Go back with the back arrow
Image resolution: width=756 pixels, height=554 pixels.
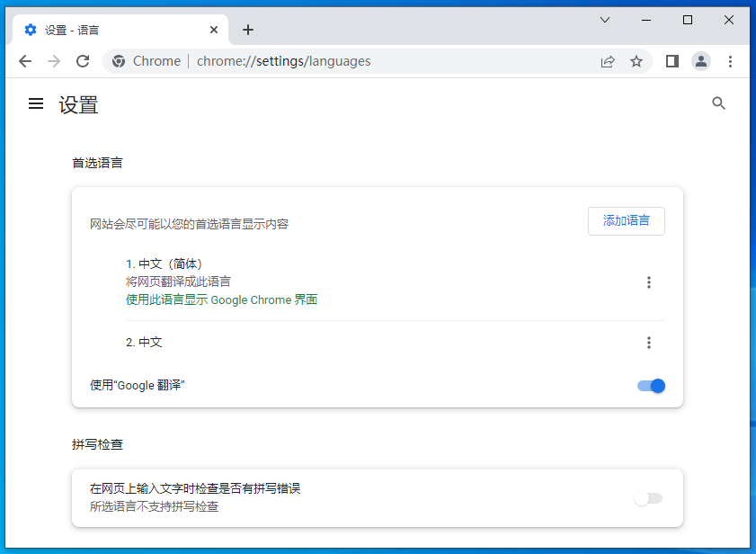tap(25, 61)
